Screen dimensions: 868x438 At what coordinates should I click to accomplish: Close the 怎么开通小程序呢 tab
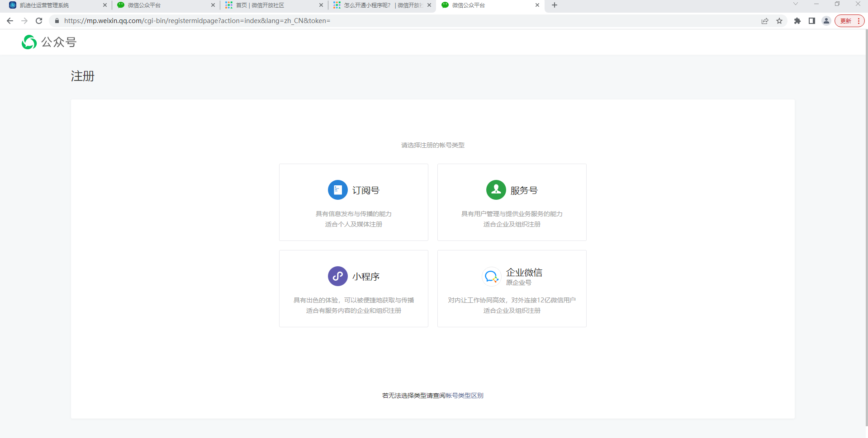[429, 5]
